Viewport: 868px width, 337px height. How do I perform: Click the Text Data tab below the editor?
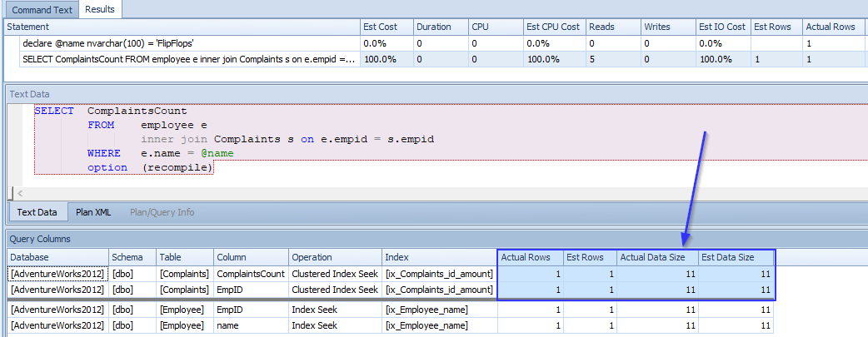(x=37, y=212)
